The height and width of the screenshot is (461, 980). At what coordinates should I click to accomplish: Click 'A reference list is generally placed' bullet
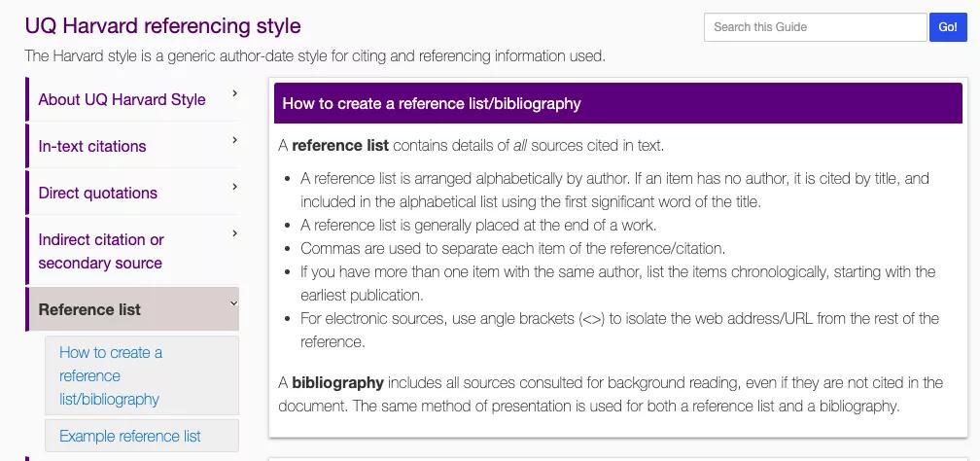478,226
